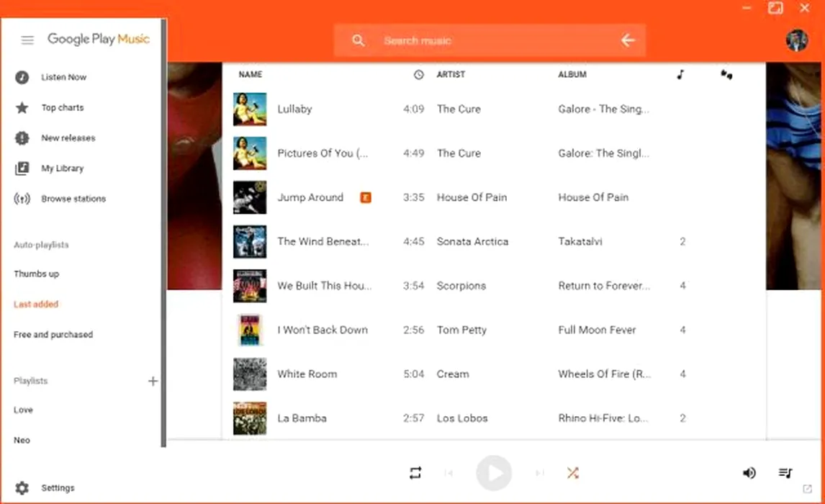Image resolution: width=825 pixels, height=504 pixels.
Task: Open artist Sonata Arctica
Action: [472, 241]
